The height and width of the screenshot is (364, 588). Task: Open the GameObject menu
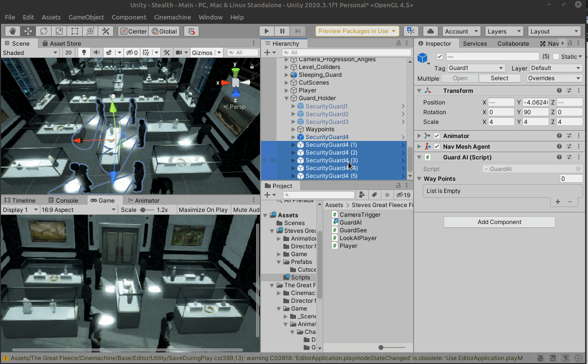86,17
